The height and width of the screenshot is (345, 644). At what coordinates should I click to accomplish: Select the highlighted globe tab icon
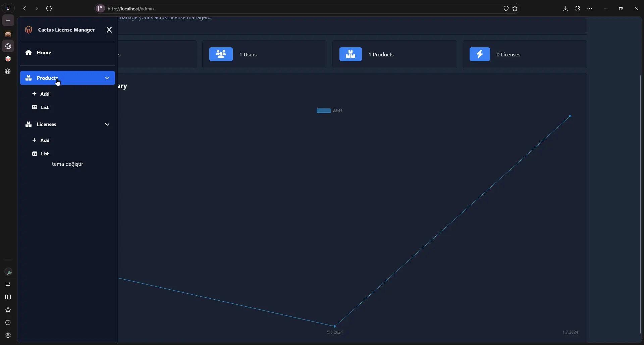pos(8,46)
